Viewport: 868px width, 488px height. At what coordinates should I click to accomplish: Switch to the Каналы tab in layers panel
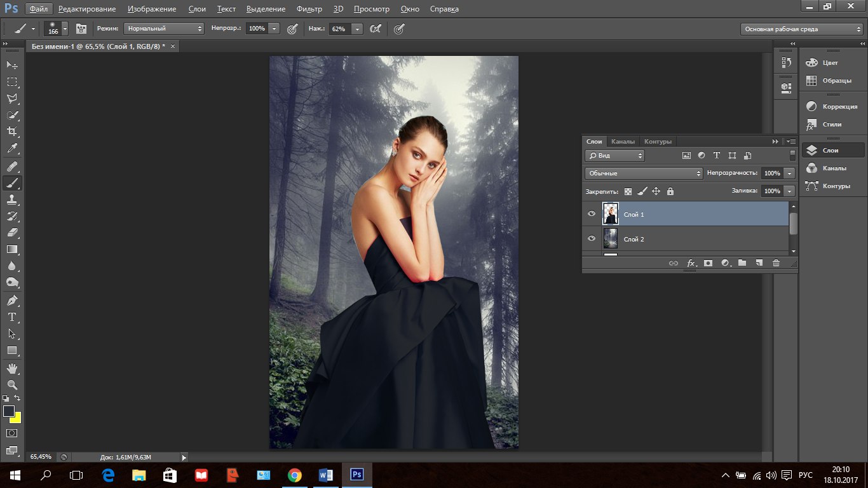[623, 141]
